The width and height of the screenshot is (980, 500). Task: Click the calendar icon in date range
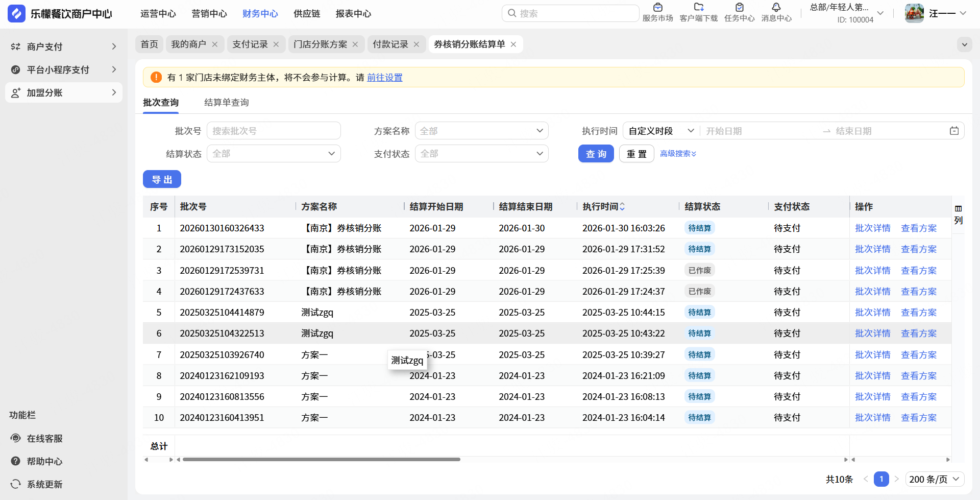pyautogui.click(x=953, y=131)
